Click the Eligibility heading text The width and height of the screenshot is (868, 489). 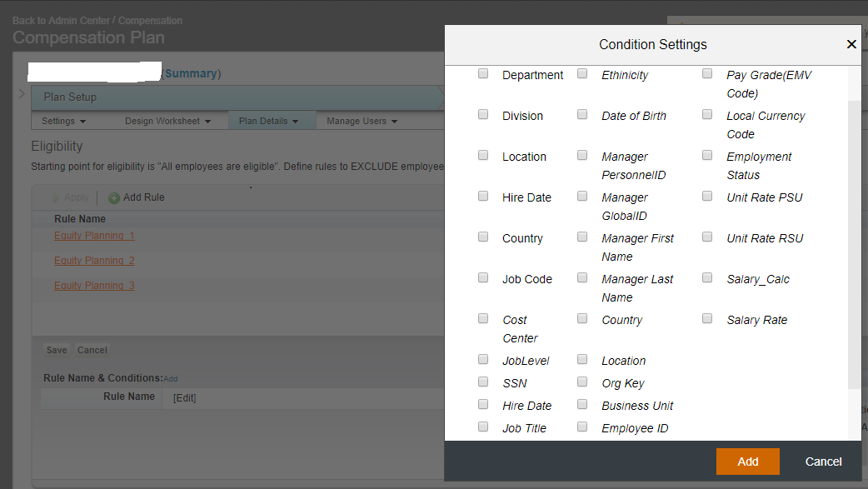tap(57, 147)
